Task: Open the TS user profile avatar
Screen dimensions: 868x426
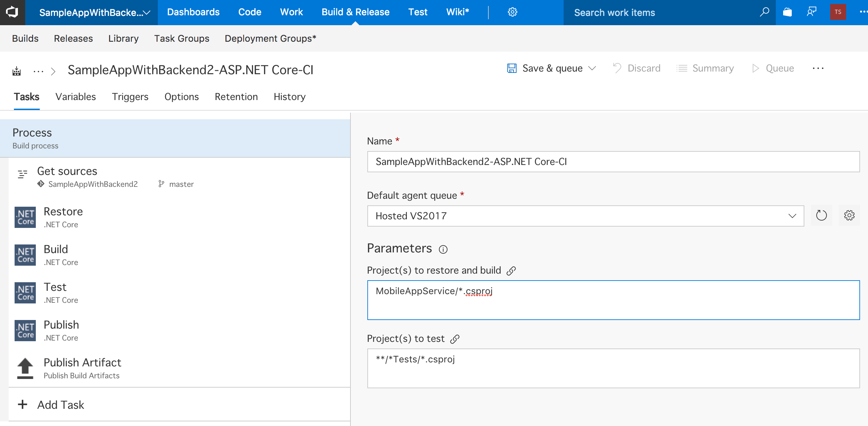Action: [x=838, y=12]
